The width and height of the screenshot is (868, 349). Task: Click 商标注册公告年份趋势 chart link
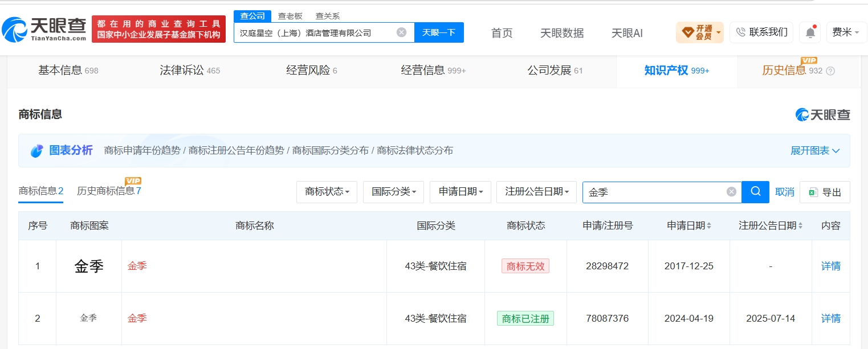click(x=236, y=151)
